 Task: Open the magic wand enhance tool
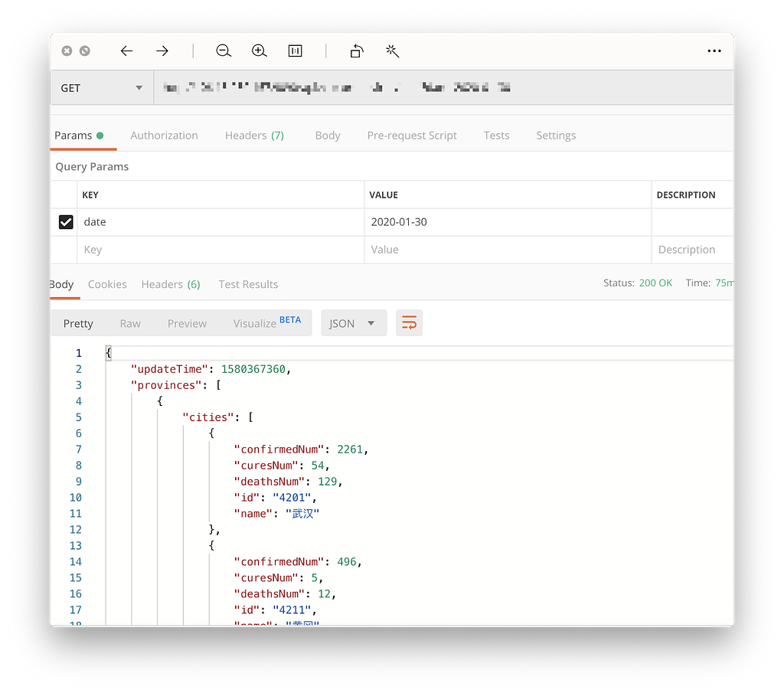[x=393, y=51]
